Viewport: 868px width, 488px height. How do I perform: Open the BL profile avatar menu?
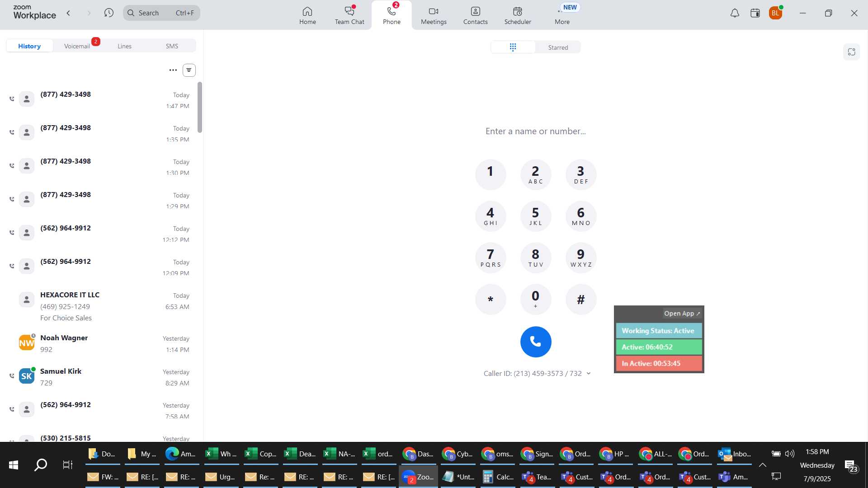click(x=775, y=13)
